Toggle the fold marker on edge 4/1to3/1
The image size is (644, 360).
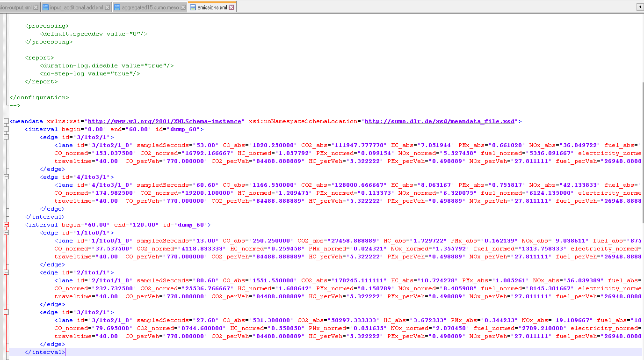(x=6, y=177)
